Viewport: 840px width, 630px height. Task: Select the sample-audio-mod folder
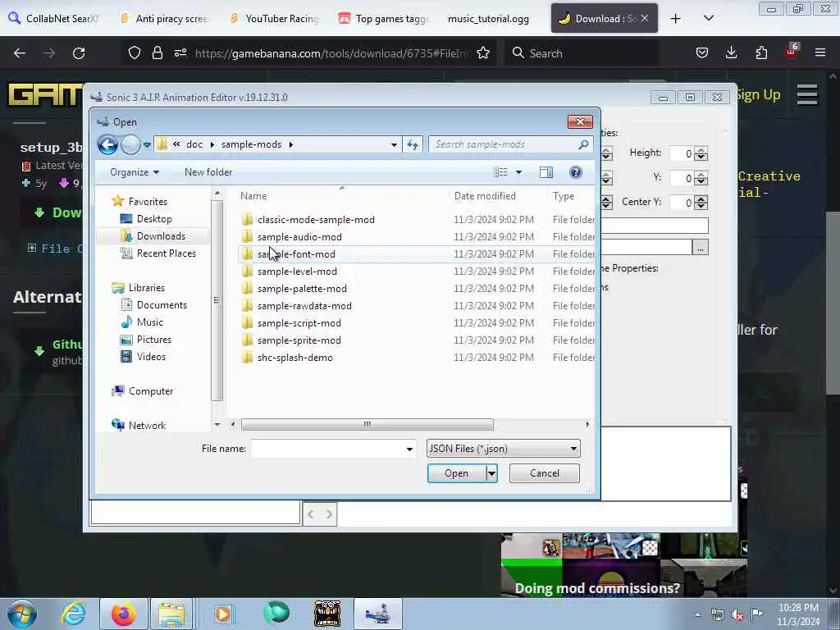299,237
